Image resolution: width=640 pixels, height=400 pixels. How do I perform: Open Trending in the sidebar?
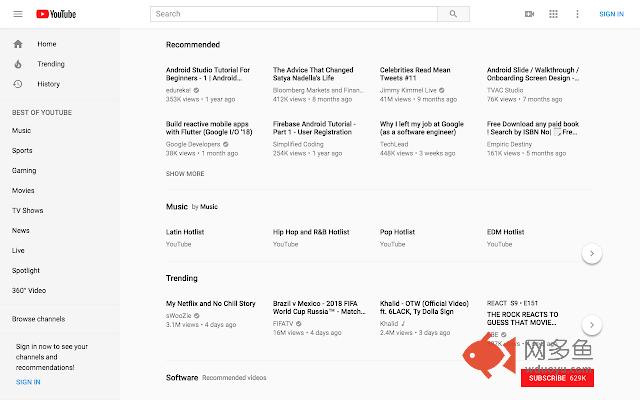click(51, 64)
